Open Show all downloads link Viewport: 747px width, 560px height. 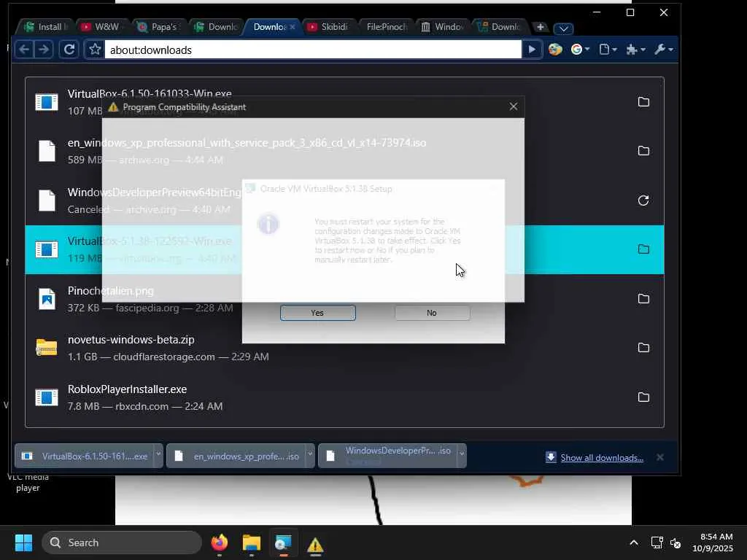coord(602,458)
